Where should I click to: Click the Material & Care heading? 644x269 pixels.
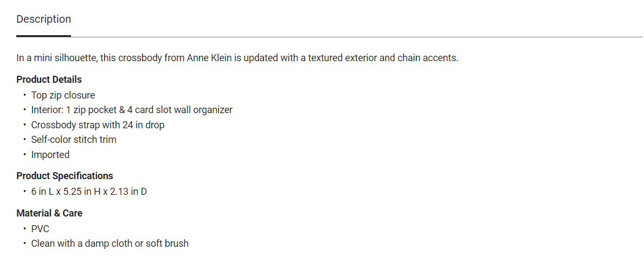click(49, 213)
